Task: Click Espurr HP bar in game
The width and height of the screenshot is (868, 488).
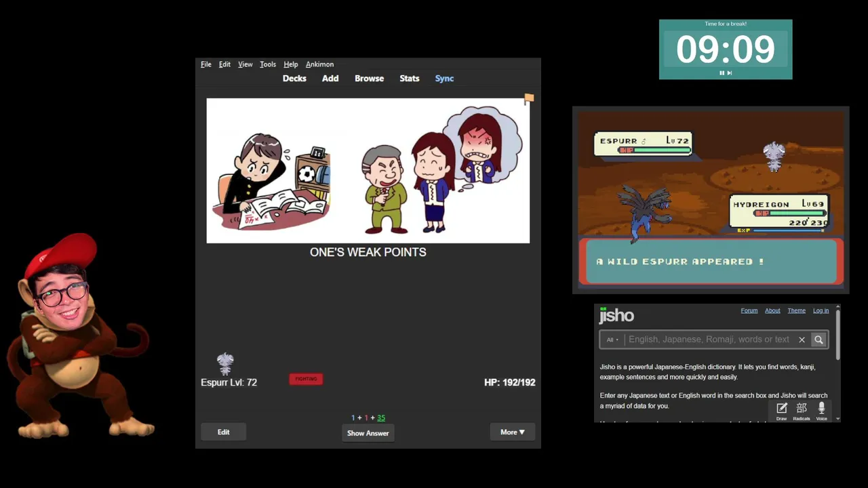Action: pyautogui.click(x=654, y=150)
